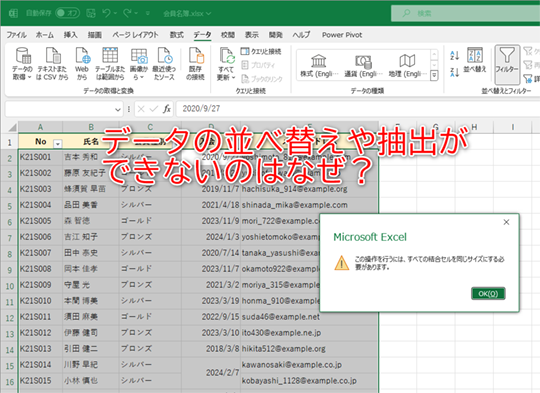Viewport: 540px width, 393px height.
Task: Select the 地理 (Geography) data type
Action: 407,65
